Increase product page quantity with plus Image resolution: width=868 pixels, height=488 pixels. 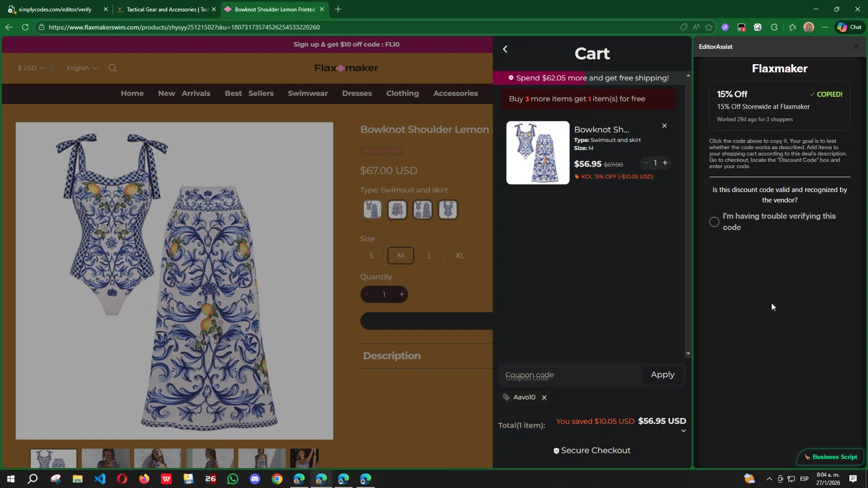[401, 294]
